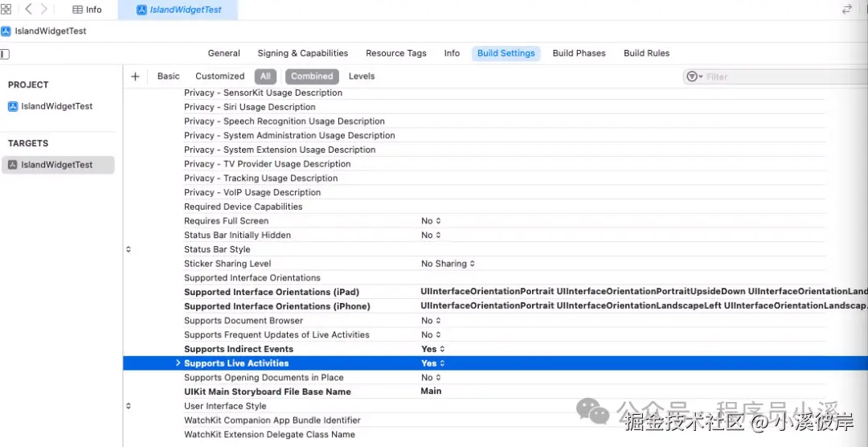Change Supports Frequent Updates of Live Activities dropdown

tap(431, 334)
